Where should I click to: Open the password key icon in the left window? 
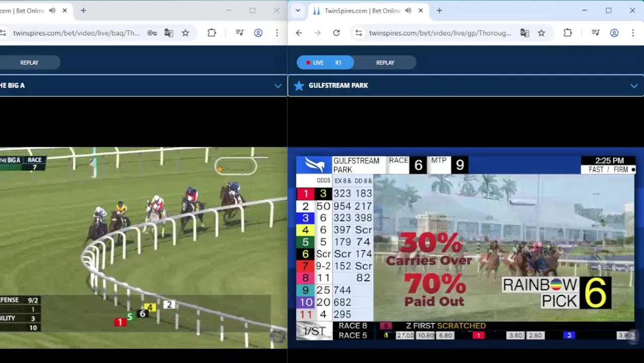tap(152, 33)
